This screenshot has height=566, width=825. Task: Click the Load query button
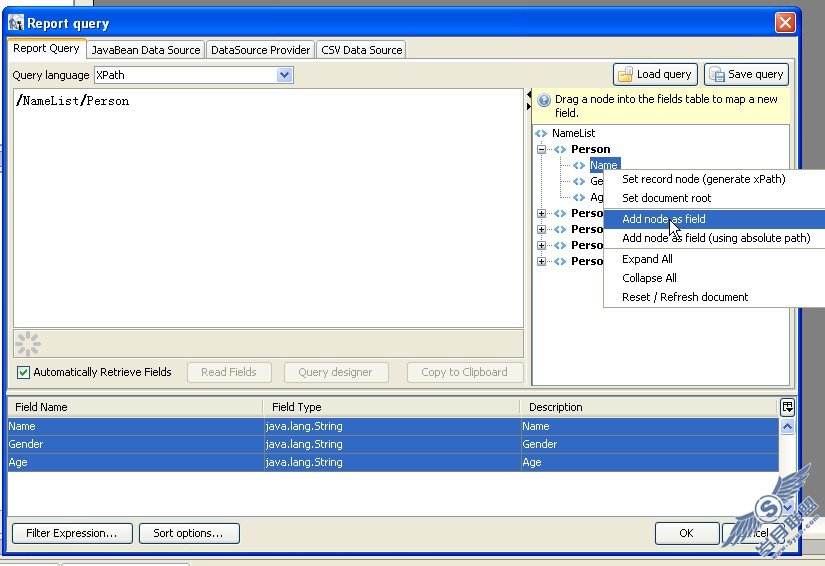[x=655, y=75]
